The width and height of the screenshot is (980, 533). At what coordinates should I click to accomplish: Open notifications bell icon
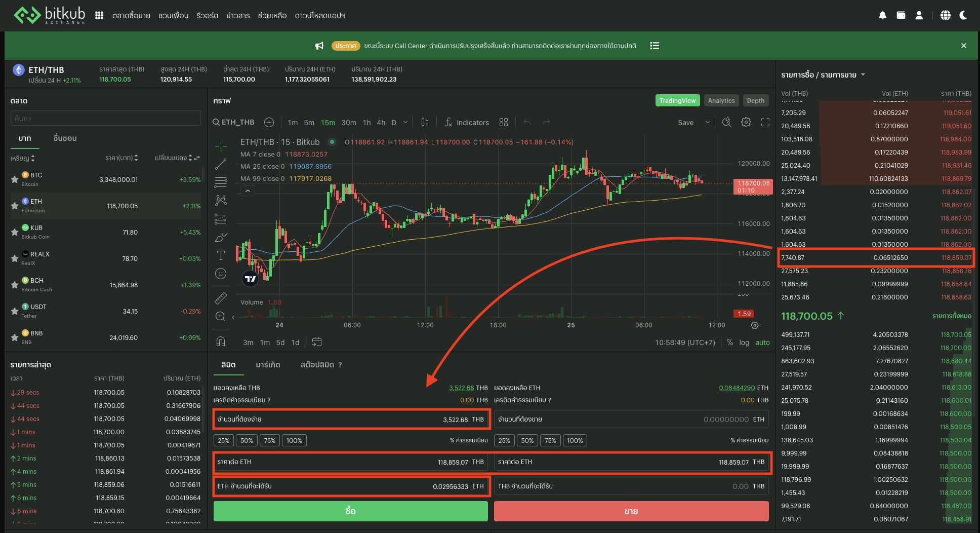click(x=883, y=16)
